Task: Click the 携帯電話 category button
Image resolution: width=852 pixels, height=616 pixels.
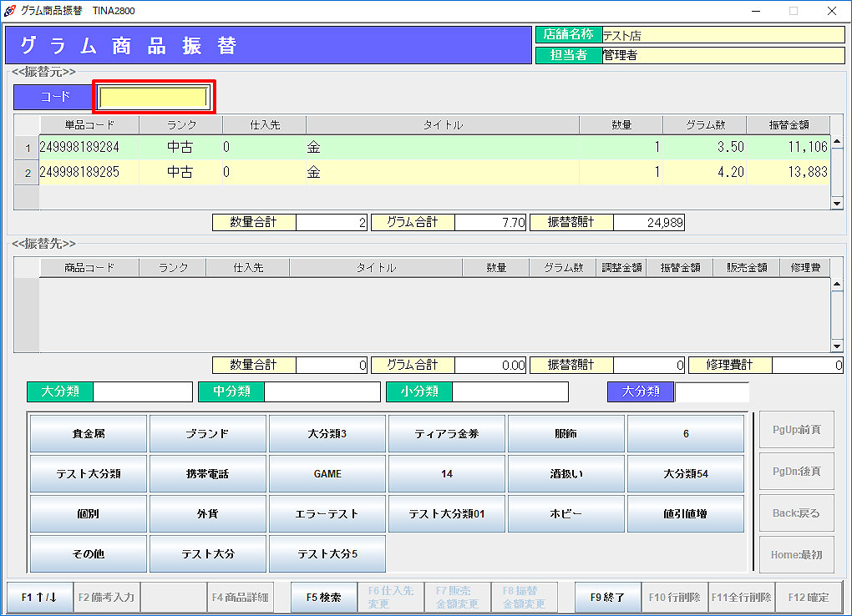Action: click(x=207, y=474)
